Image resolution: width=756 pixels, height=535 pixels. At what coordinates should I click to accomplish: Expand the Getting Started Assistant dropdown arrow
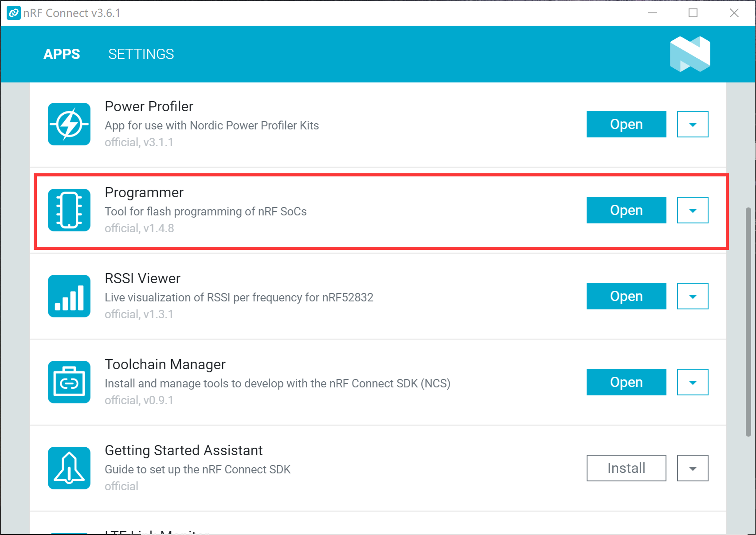693,468
